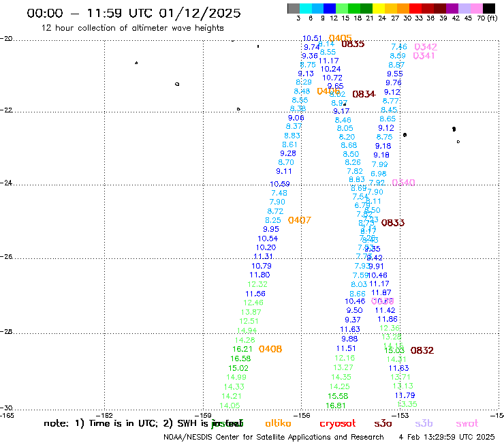Click the purple swatch in the color scale
Image resolution: width=504 pixels, height=443 pixels.
452,8
